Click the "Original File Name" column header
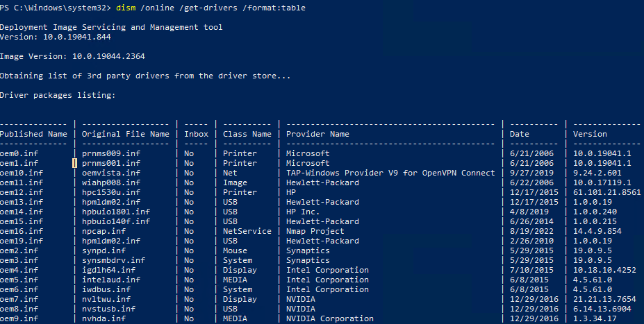644x324 pixels. point(125,134)
